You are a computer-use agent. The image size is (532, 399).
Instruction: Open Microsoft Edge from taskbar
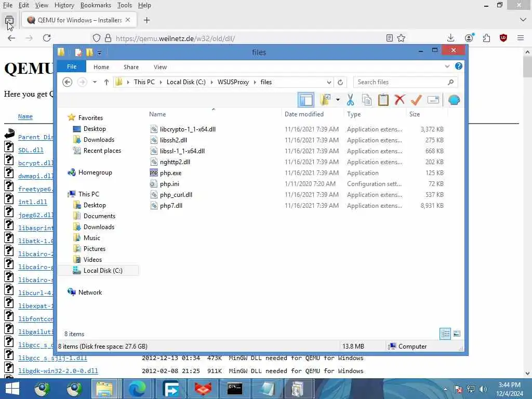137,389
